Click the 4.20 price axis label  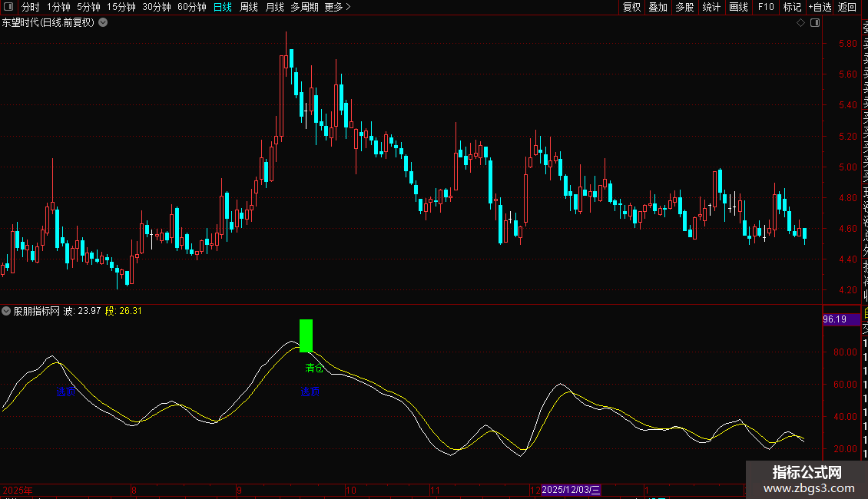(x=847, y=290)
